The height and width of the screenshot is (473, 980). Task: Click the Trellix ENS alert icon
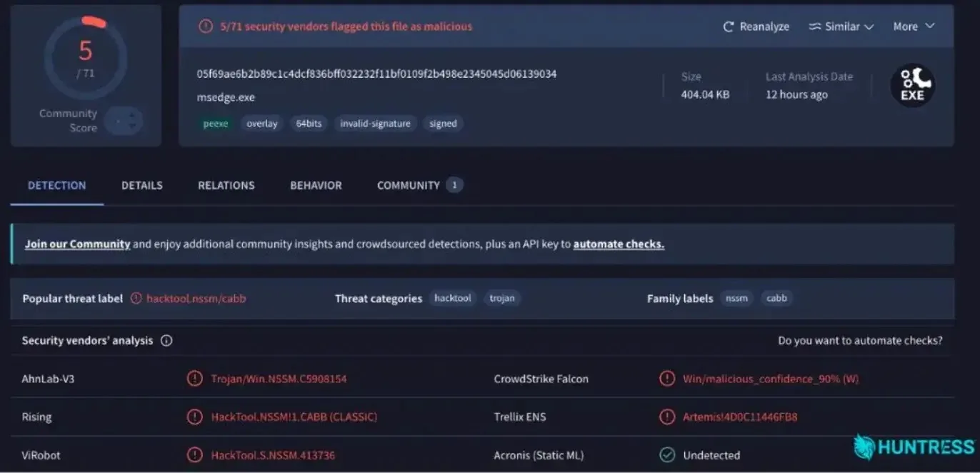pyautogui.click(x=666, y=417)
